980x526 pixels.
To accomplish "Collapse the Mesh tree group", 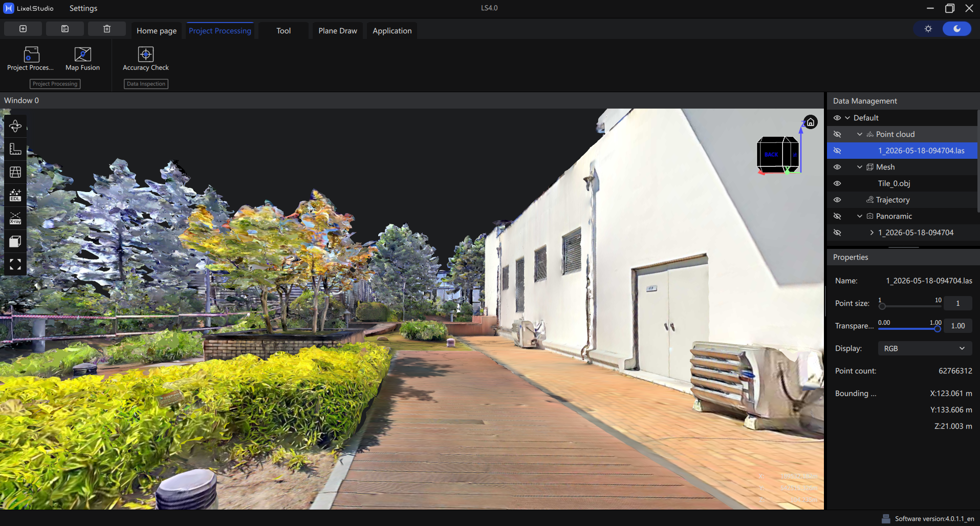I will tap(860, 167).
